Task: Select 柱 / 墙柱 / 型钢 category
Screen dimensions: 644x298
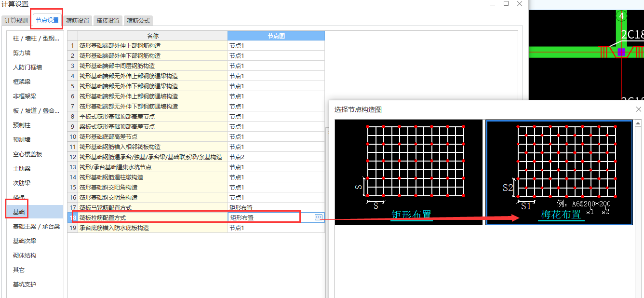Action: click(x=35, y=39)
